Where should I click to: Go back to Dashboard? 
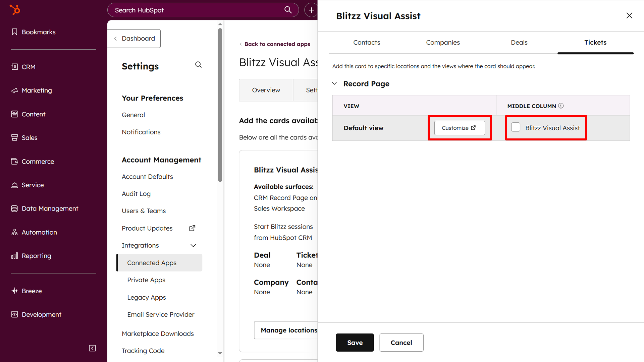point(134,39)
